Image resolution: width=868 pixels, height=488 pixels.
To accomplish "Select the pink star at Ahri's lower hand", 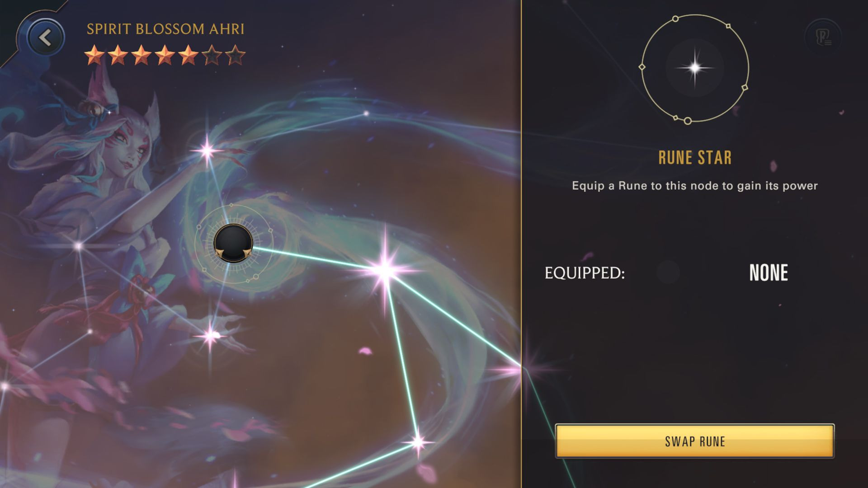I will 210,336.
